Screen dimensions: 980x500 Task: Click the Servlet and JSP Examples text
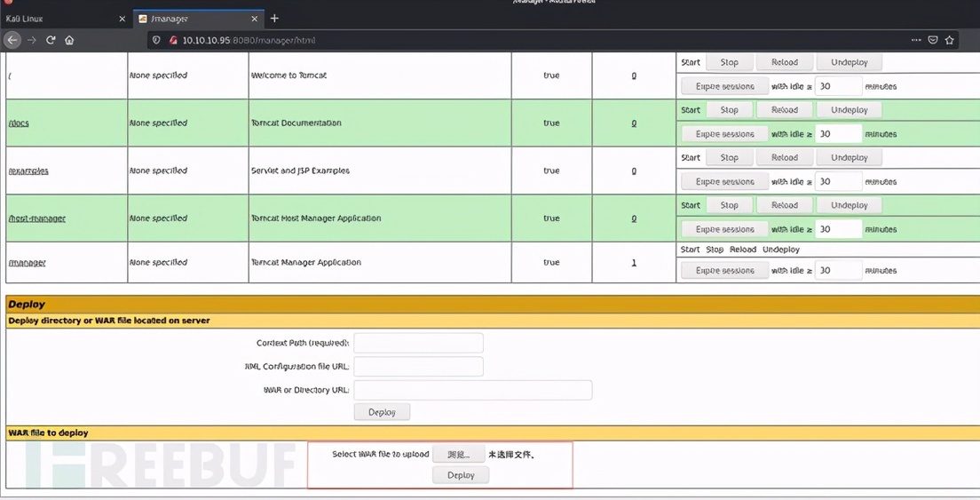click(x=300, y=171)
